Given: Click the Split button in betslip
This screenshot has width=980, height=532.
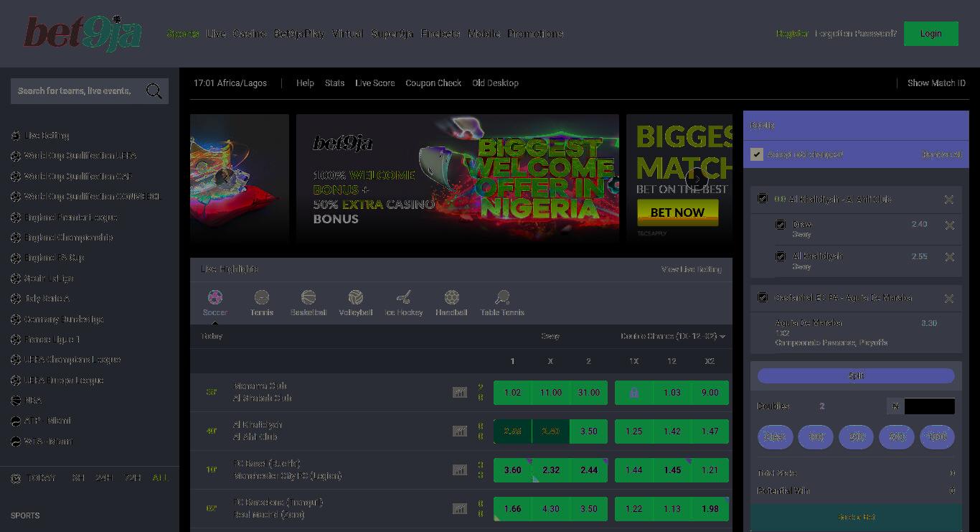Looking at the screenshot, I should tap(856, 375).
